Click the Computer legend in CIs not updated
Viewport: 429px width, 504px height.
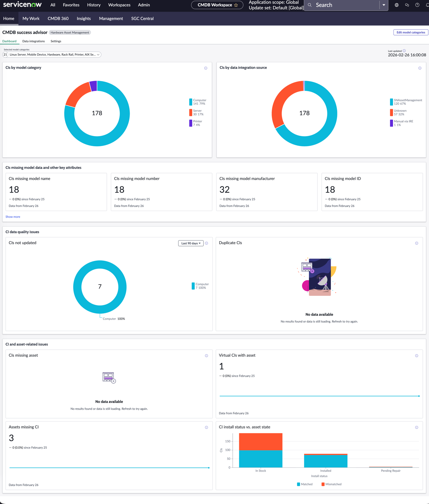tap(200, 286)
